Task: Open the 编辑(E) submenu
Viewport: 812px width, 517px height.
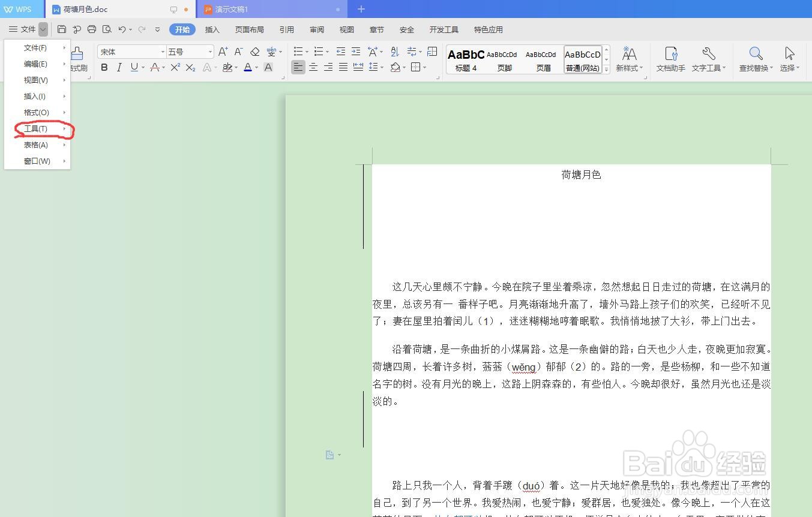Action: coord(37,64)
